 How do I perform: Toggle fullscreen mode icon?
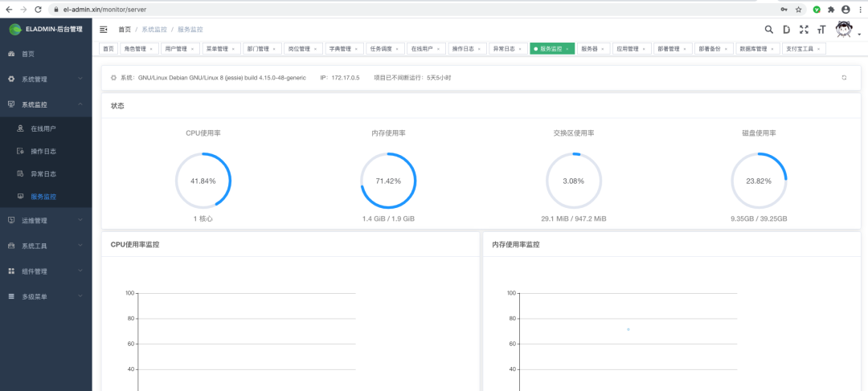[804, 30]
